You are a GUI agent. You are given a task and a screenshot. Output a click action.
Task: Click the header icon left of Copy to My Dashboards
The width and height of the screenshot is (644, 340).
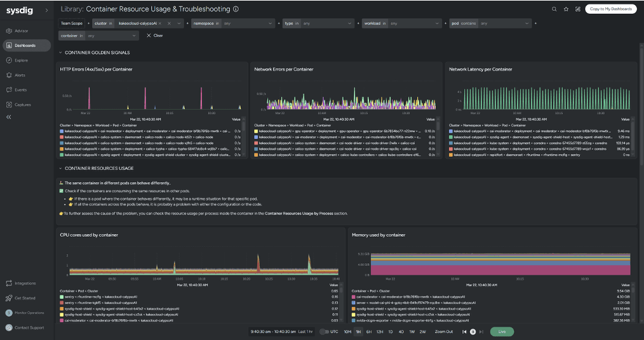(x=578, y=9)
